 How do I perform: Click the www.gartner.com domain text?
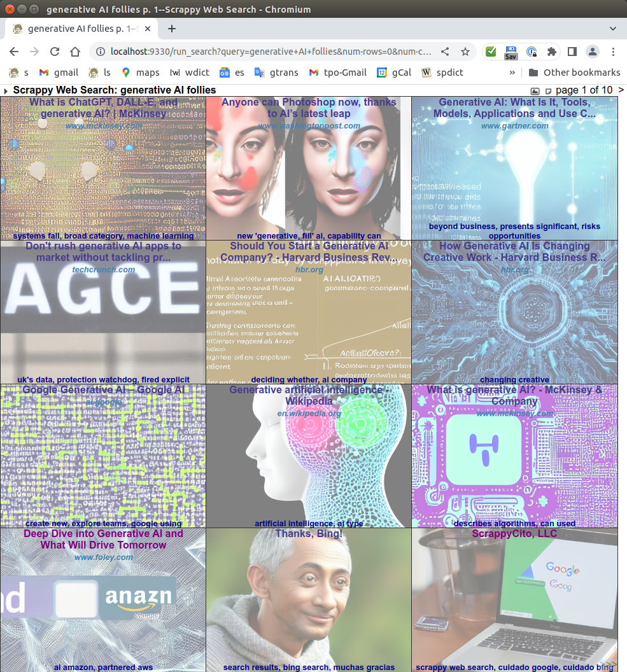[x=514, y=126]
